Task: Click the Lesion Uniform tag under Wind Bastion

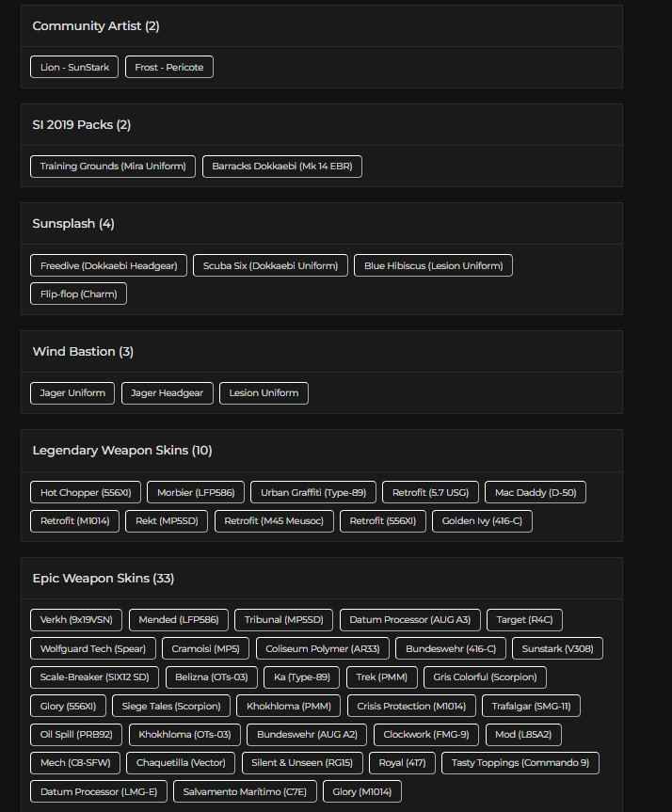Action: [x=264, y=392]
